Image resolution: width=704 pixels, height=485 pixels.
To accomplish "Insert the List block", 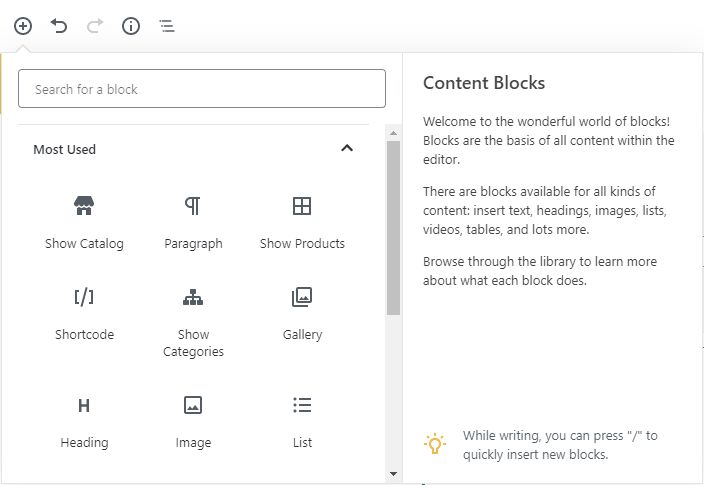I will coord(302,421).
